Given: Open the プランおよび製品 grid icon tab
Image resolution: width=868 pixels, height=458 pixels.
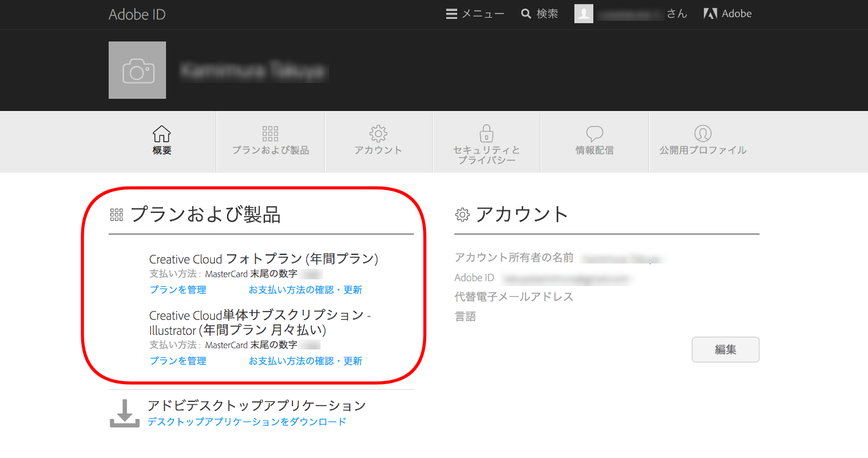Looking at the screenshot, I should [x=270, y=134].
